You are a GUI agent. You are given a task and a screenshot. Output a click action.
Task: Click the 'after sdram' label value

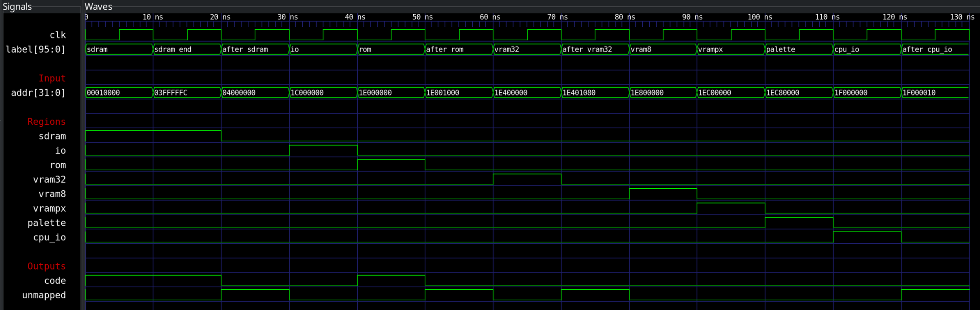[x=245, y=49]
